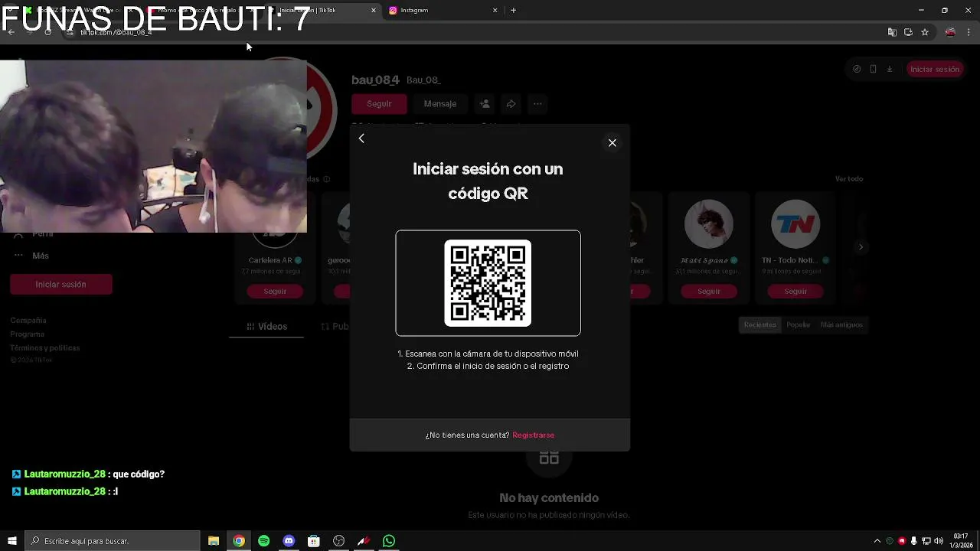The height and width of the screenshot is (551, 980).
Task: Click the circular compass icon in the TikTok header
Action: [857, 69]
